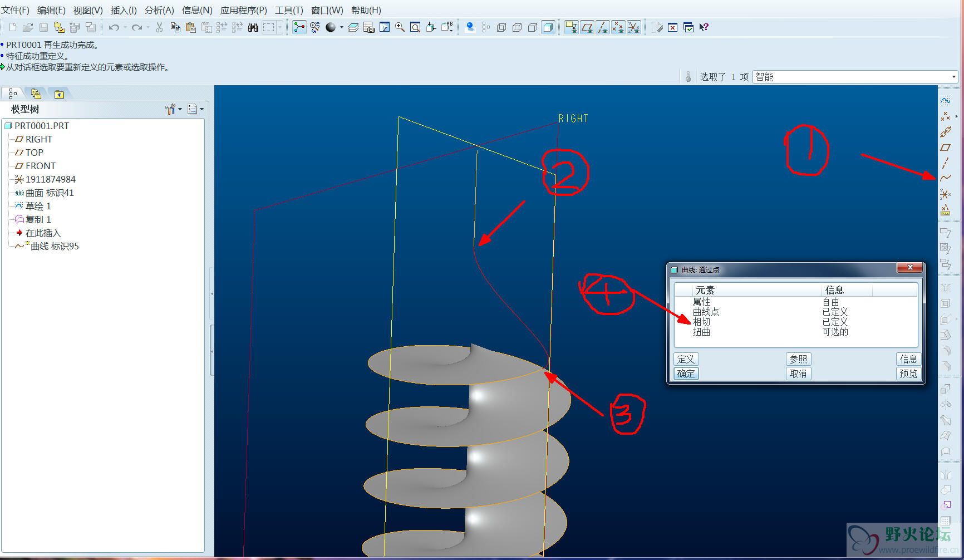Select the Shading display style
964x560 pixels.
(548, 27)
